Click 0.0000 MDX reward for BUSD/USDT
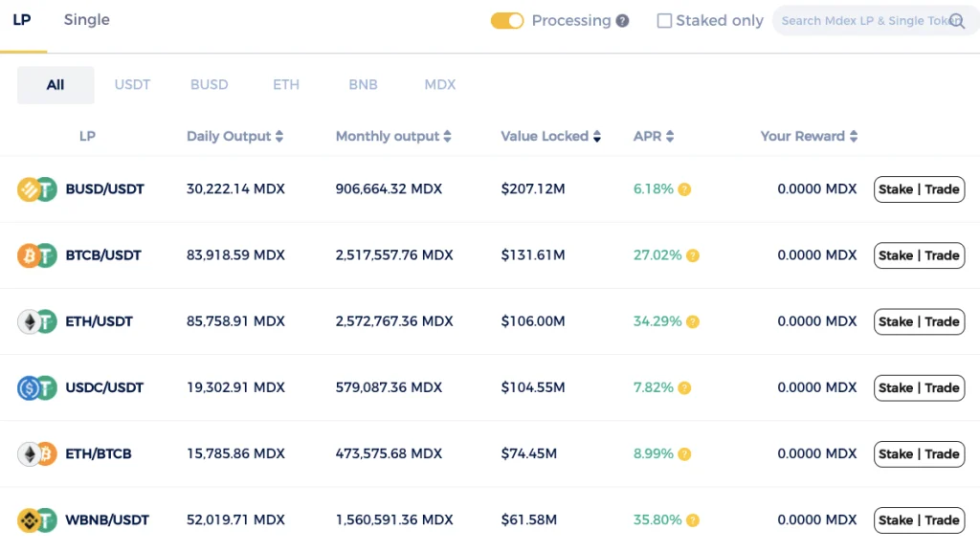The width and height of the screenshot is (980, 551). pyautogui.click(x=817, y=189)
